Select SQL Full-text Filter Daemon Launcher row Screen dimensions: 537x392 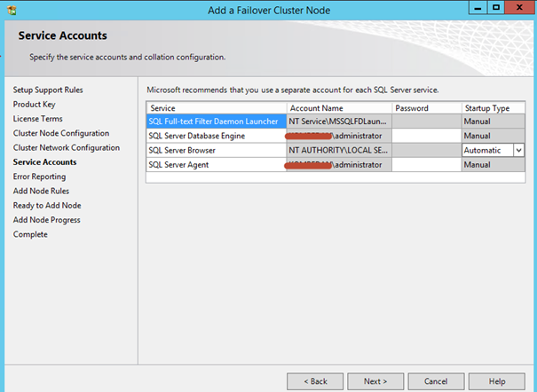pos(216,122)
